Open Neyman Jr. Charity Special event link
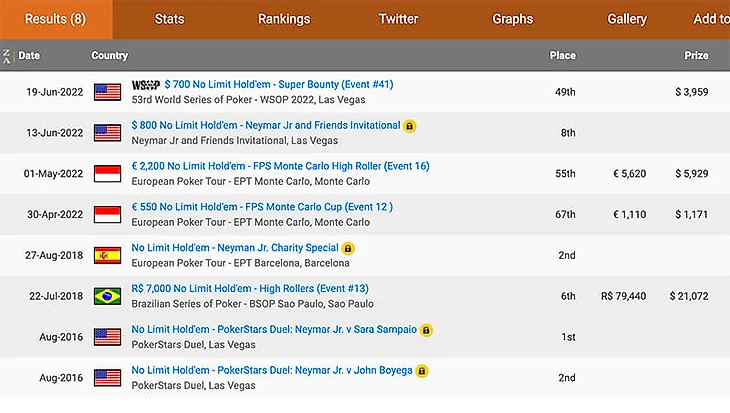 [235, 248]
